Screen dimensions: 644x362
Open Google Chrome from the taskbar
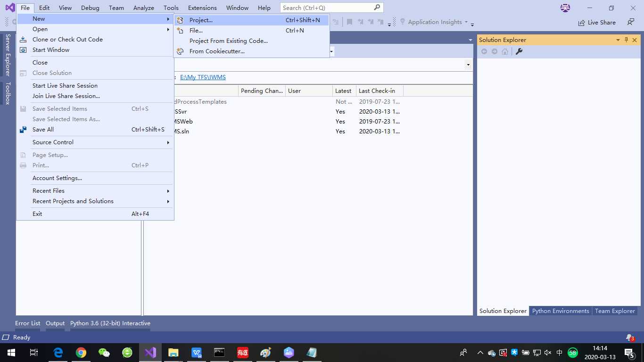(81, 353)
